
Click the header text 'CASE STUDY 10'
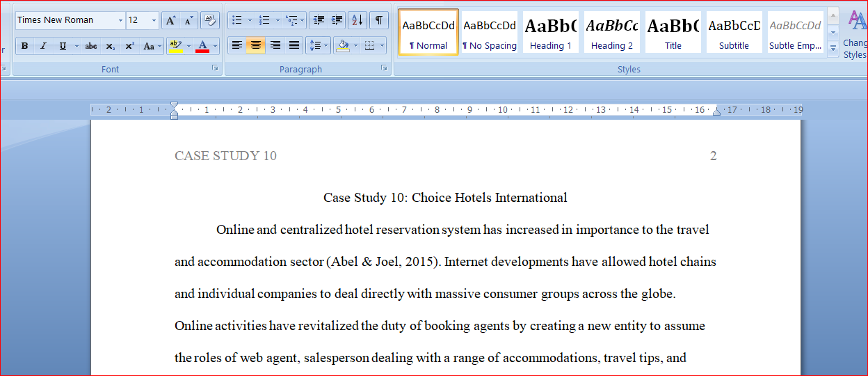225,156
